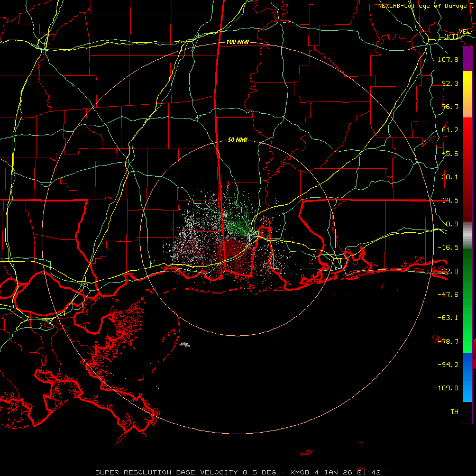Image resolution: width=476 pixels, height=476 pixels.
Task: Click the -94.2 velocity scale value
Action: tap(448, 364)
